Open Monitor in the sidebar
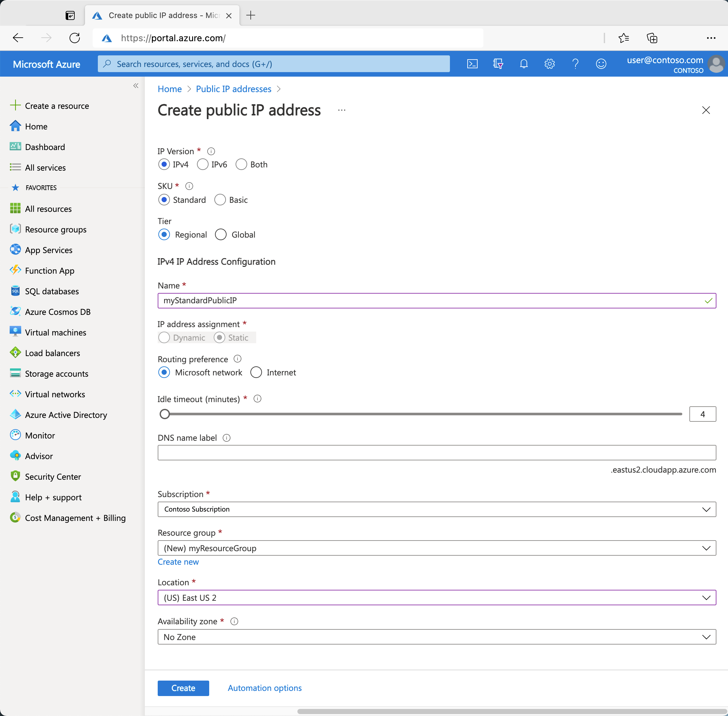Image resolution: width=728 pixels, height=716 pixels. [40, 435]
